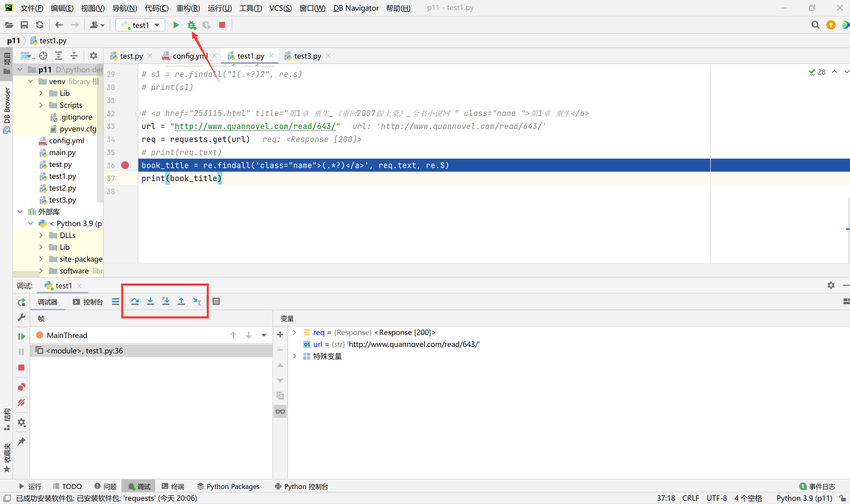Expand the req variable node
Image resolution: width=850 pixels, height=504 pixels.
tap(295, 332)
